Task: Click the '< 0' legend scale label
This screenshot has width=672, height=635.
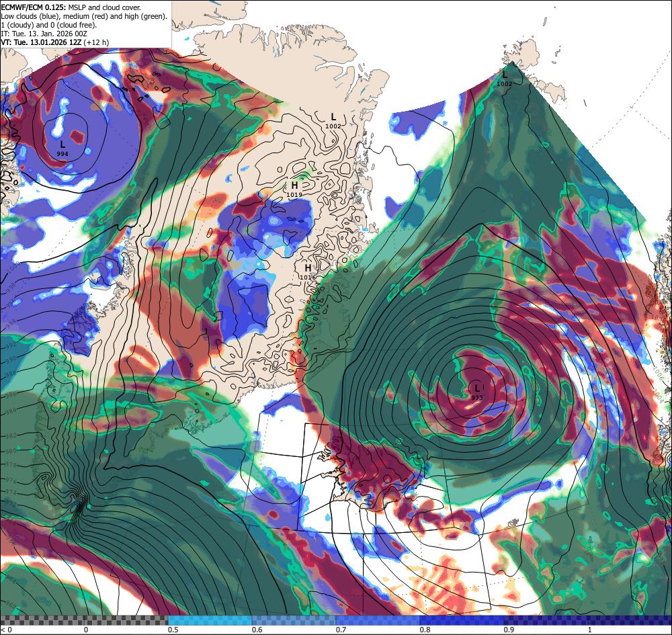Action: (7, 630)
